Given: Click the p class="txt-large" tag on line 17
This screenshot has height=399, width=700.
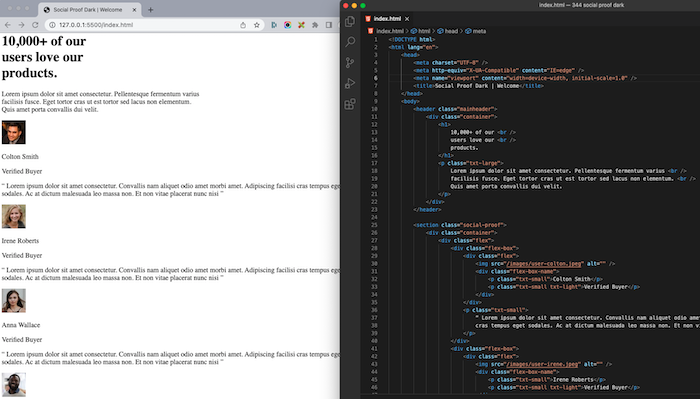Looking at the screenshot, I should pyautogui.click(x=471, y=163).
